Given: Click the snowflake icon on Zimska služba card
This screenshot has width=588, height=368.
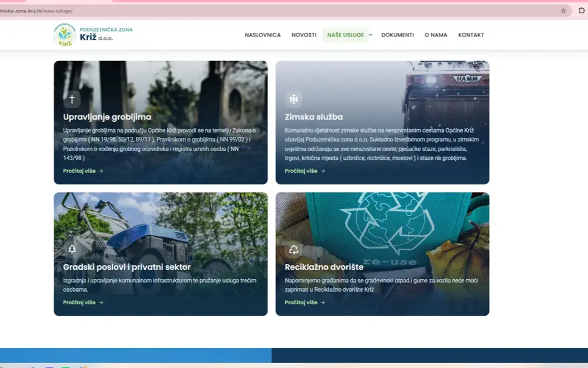Looking at the screenshot, I should click(x=293, y=99).
